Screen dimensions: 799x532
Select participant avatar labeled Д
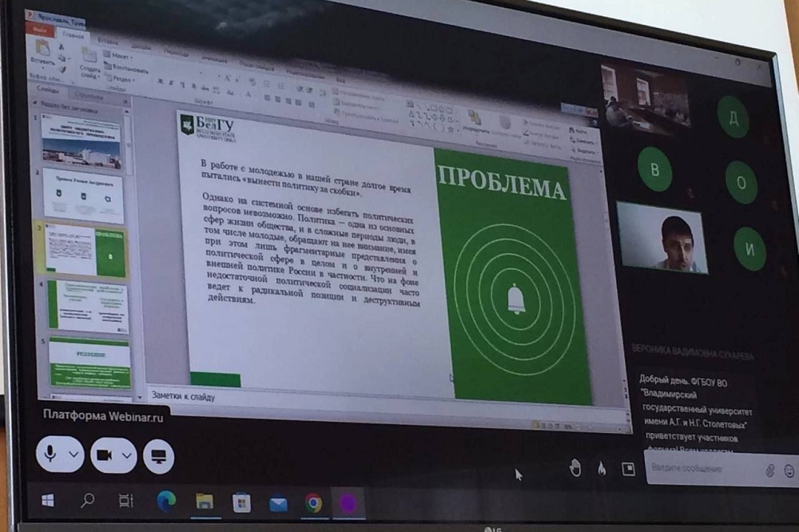(x=733, y=117)
